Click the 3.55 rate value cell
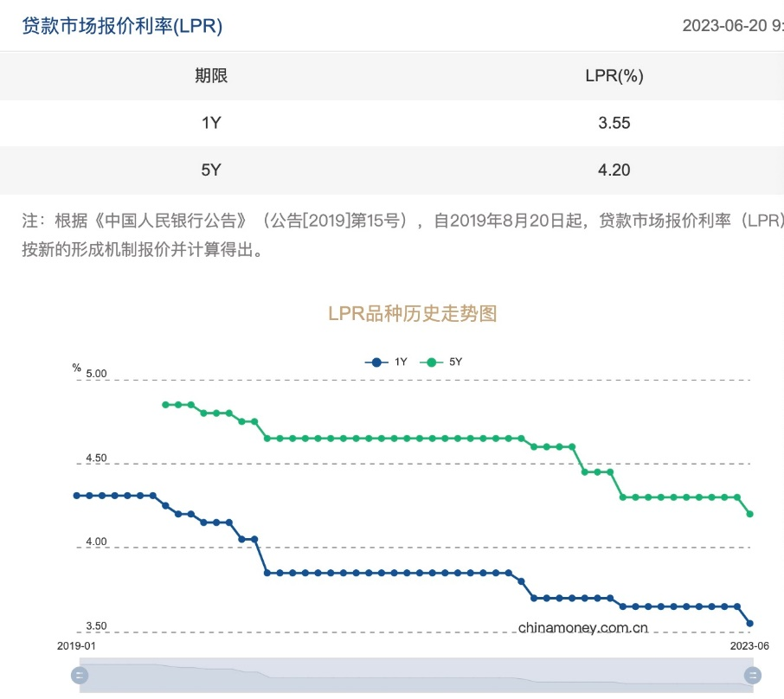This screenshot has height=699, width=784. click(614, 123)
